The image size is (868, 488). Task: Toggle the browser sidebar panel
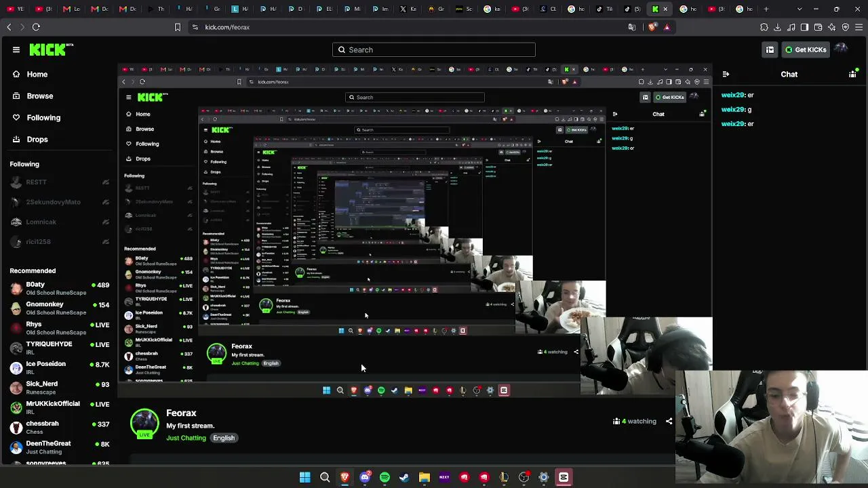click(805, 27)
